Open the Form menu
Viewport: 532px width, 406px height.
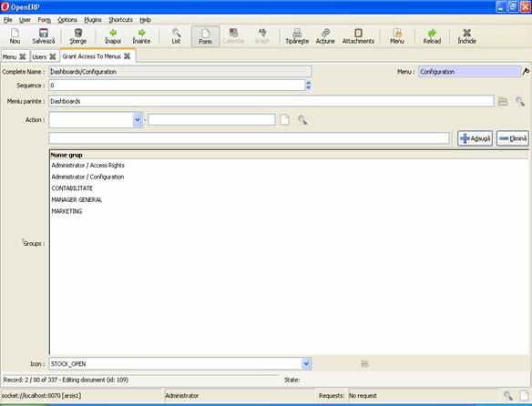pos(44,20)
